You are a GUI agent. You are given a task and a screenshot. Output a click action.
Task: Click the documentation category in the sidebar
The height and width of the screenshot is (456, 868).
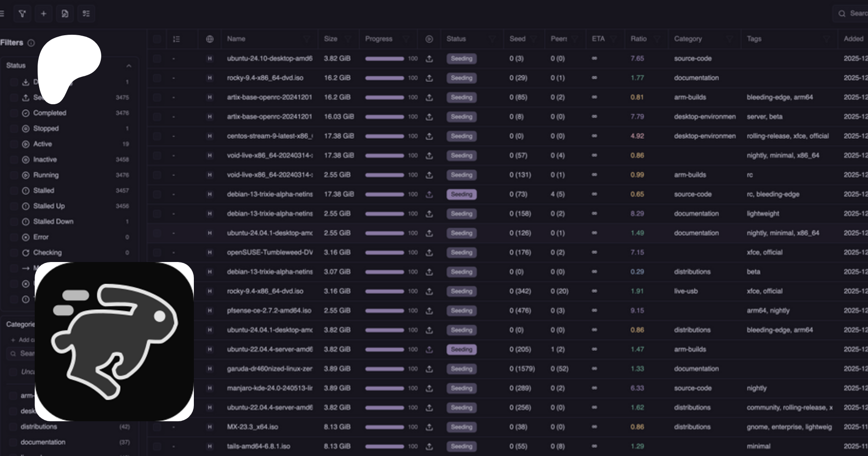pyautogui.click(x=43, y=442)
